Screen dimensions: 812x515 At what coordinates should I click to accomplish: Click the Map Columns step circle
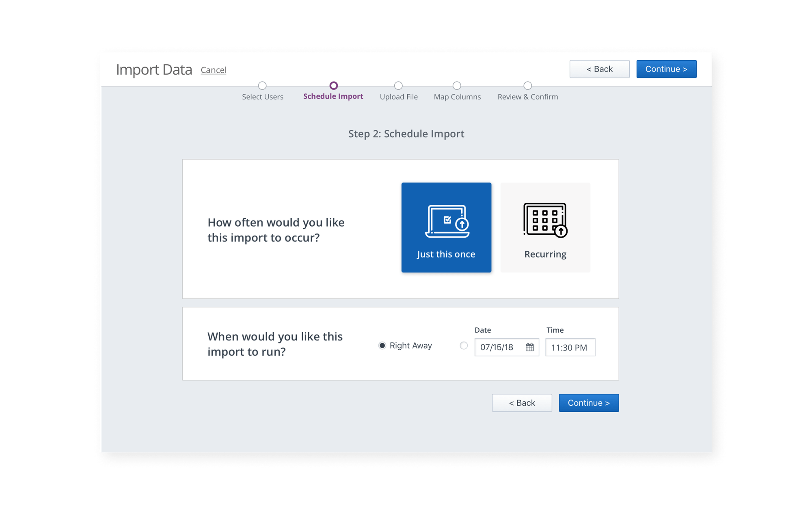click(457, 86)
